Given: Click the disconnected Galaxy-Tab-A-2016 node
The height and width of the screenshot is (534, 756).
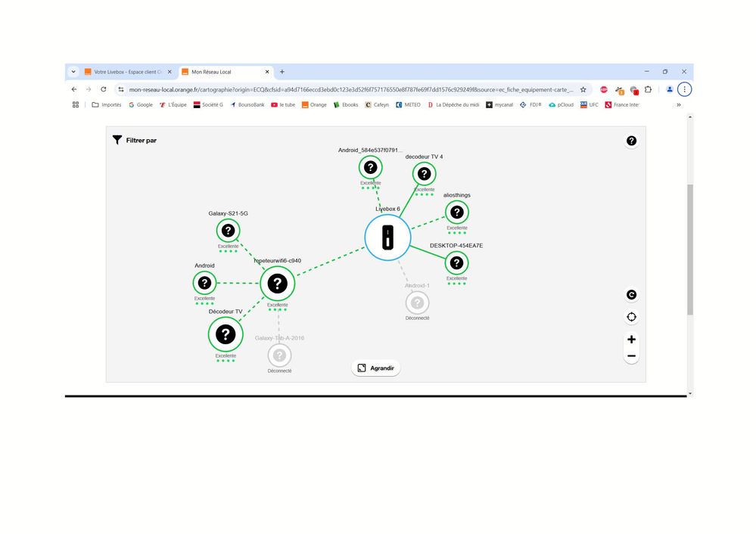Looking at the screenshot, I should (279, 355).
